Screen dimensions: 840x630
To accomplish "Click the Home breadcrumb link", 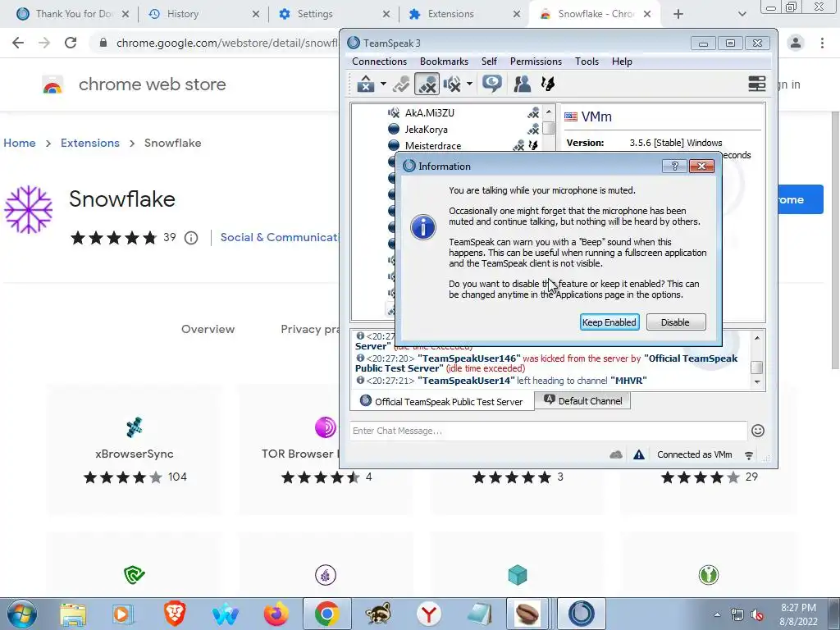I will pyautogui.click(x=20, y=143).
